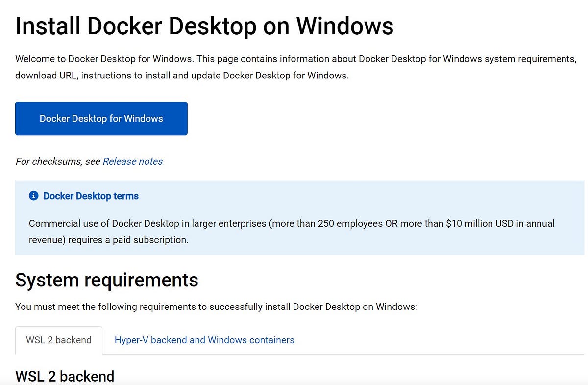Viewport: 588px width, 385px height.
Task: Switch to the Hyper-V backend and Windows containers tab
Action: (x=204, y=340)
